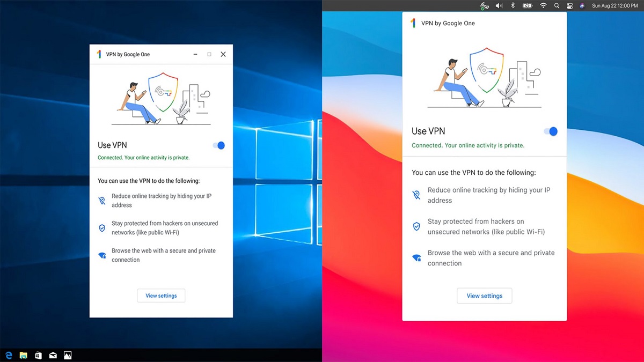Click the shield checkmark icon in the Mac VPN window
The height and width of the screenshot is (362, 644).
point(416,226)
